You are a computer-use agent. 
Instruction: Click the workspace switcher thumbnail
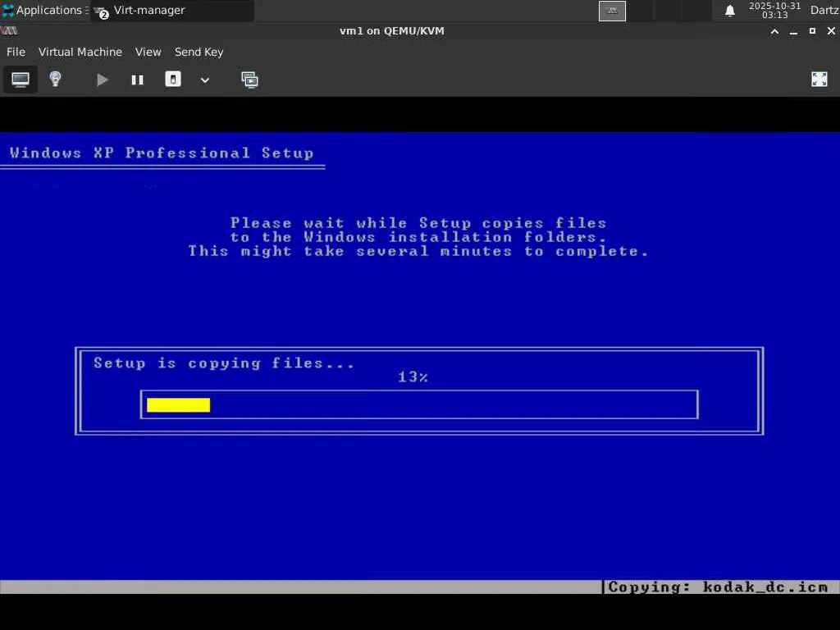point(612,11)
